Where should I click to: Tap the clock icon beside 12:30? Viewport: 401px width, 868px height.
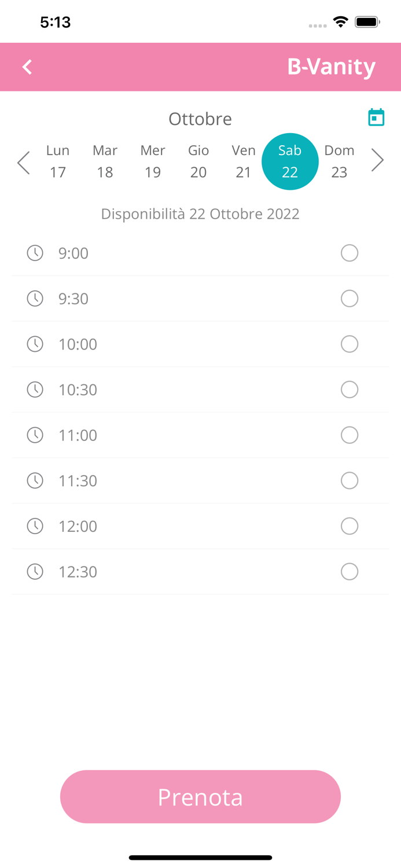(x=35, y=572)
